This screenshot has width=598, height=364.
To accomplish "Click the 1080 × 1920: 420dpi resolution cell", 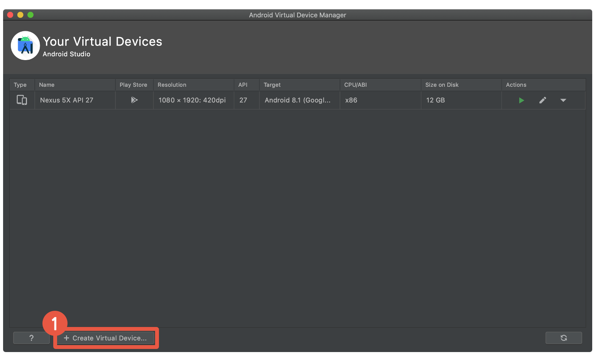I will click(194, 100).
